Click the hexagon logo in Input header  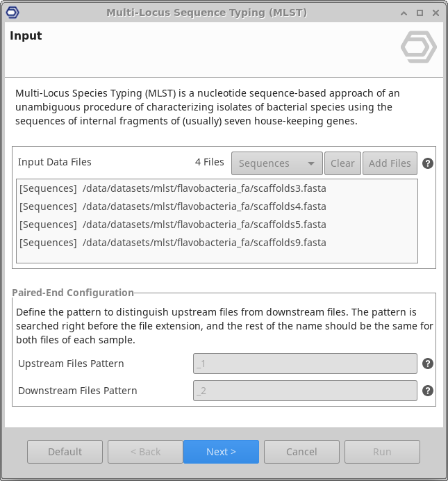[x=418, y=47]
